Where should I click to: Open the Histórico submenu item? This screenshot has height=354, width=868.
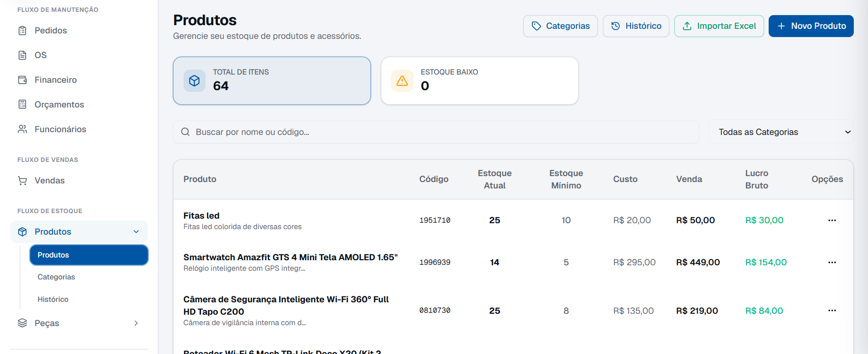pos(53,300)
